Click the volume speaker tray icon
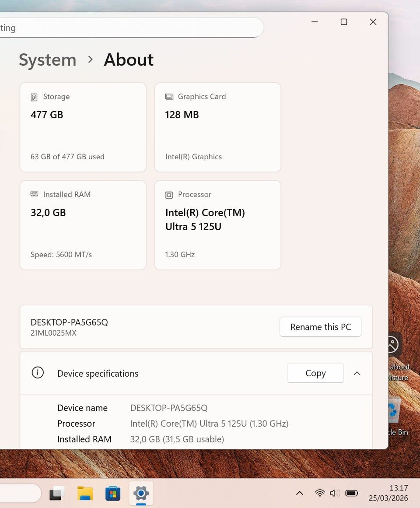420x508 pixels. click(335, 493)
